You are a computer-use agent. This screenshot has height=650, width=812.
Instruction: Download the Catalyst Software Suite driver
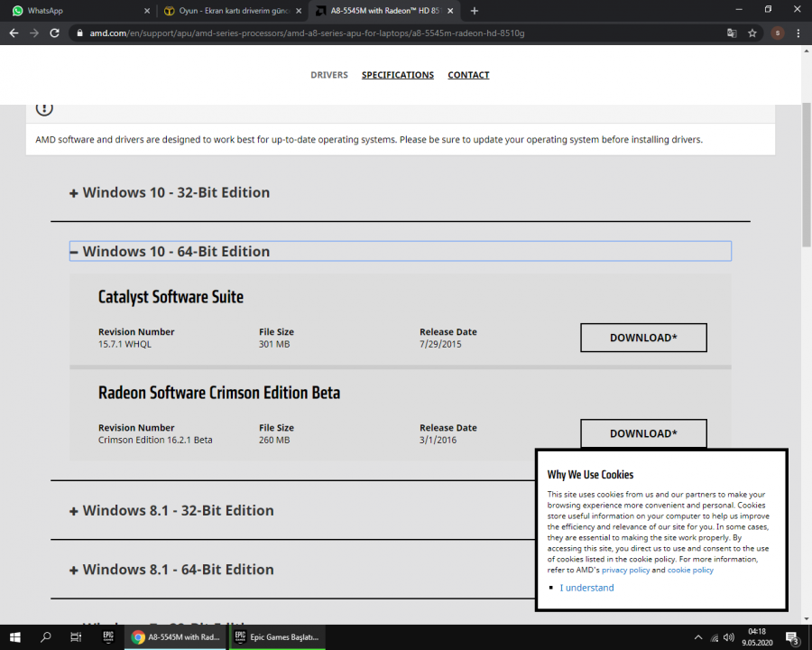pyautogui.click(x=643, y=338)
